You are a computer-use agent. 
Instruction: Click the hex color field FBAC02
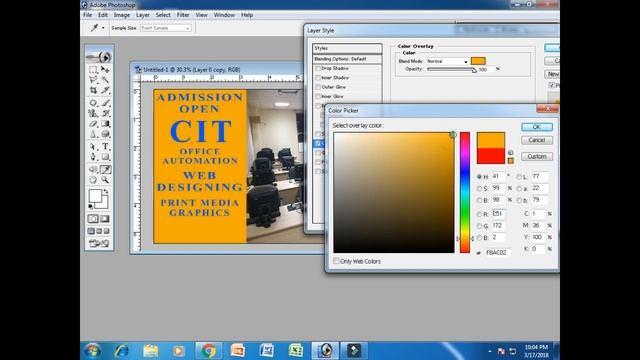pos(498,253)
